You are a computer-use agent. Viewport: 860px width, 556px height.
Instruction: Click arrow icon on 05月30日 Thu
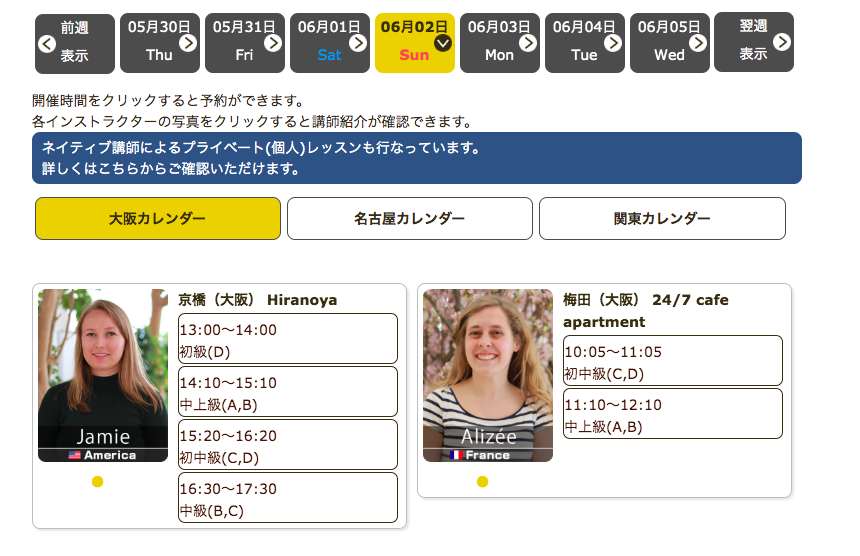(188, 42)
